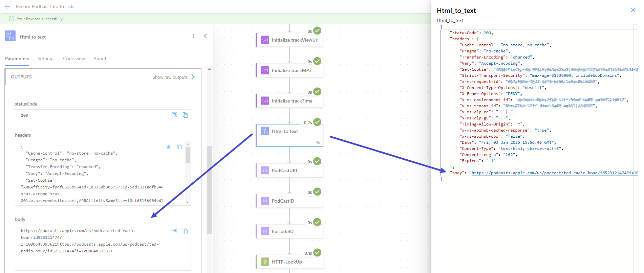The image size is (644, 273).
Task: Copy the headers output value
Action: point(179,146)
